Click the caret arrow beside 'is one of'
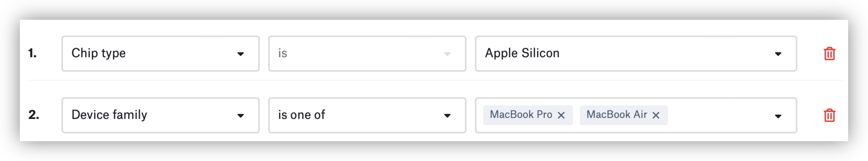Viewport: 868px width, 161px height. click(447, 115)
